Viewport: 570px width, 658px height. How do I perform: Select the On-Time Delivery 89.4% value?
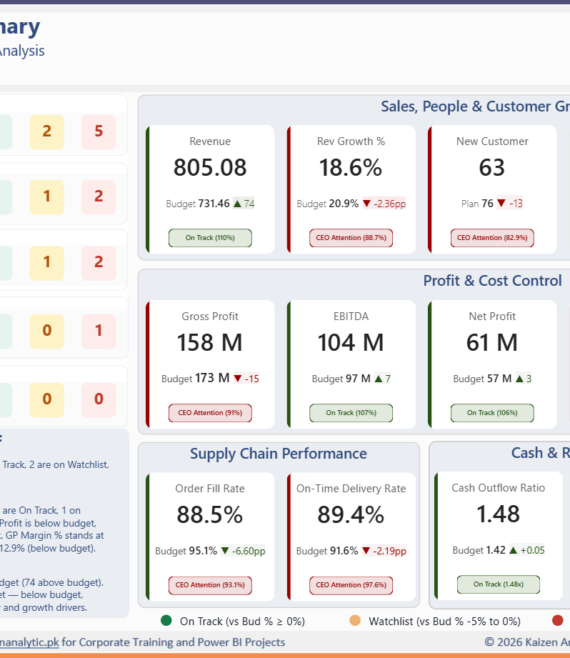(350, 514)
